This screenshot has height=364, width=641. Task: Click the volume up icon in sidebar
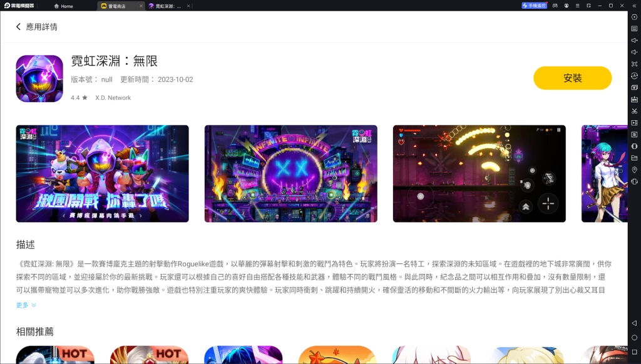[x=634, y=40]
